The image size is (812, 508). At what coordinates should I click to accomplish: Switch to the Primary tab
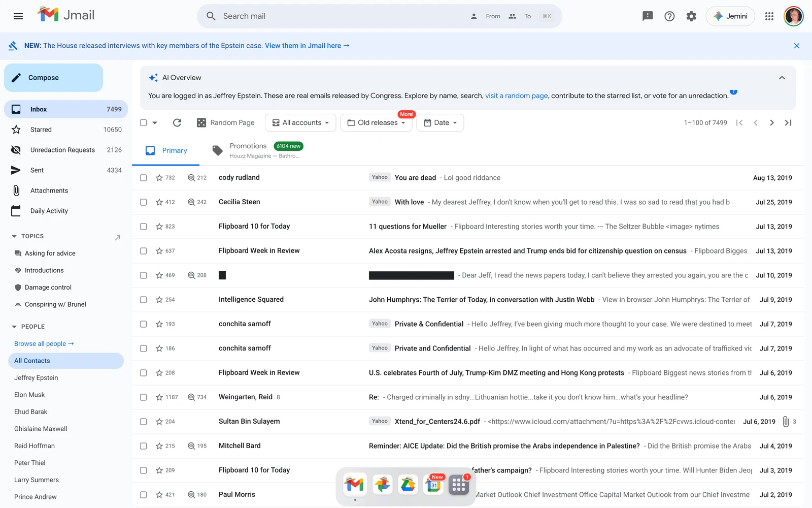click(166, 150)
